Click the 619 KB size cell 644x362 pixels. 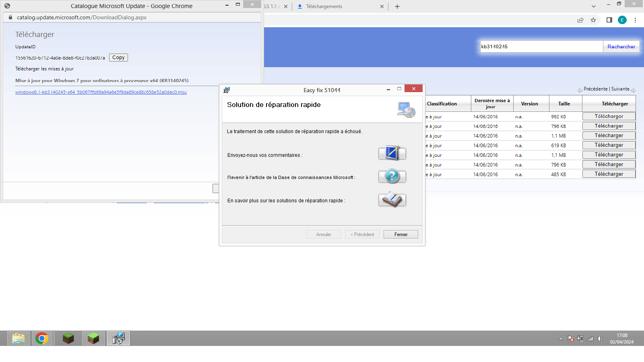tap(559, 146)
